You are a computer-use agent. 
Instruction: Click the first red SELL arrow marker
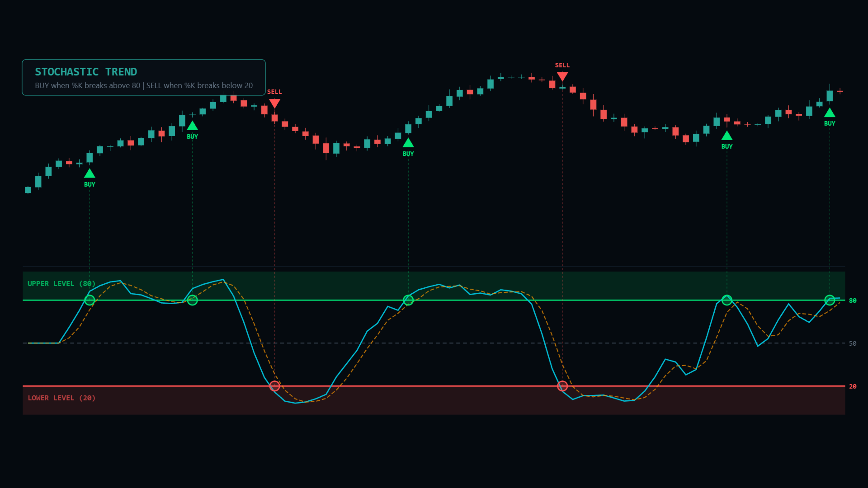(x=274, y=103)
